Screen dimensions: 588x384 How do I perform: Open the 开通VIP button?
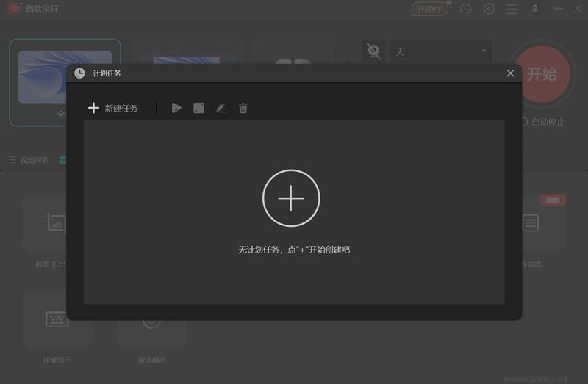[430, 9]
